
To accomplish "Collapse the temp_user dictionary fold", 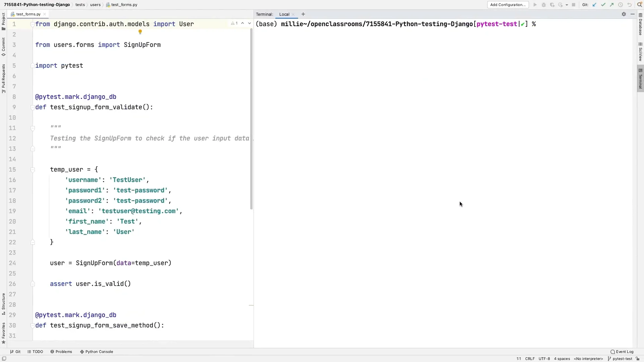I will 33,170.
